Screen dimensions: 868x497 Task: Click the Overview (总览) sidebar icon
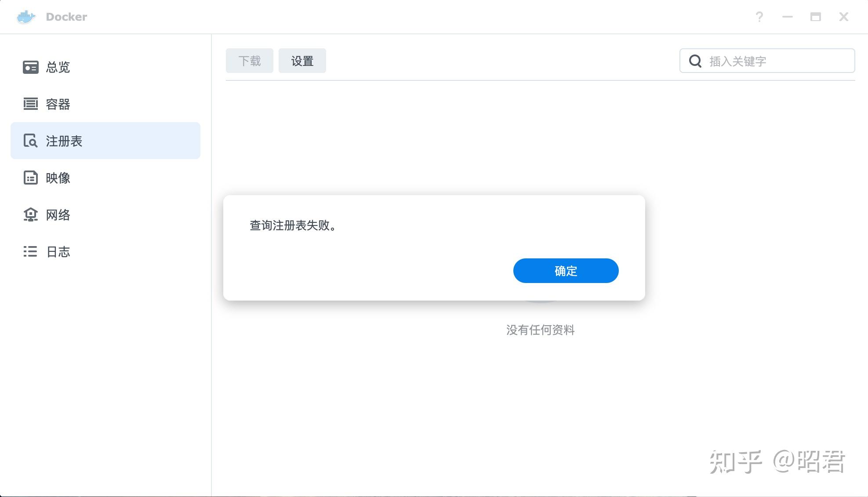click(x=30, y=67)
